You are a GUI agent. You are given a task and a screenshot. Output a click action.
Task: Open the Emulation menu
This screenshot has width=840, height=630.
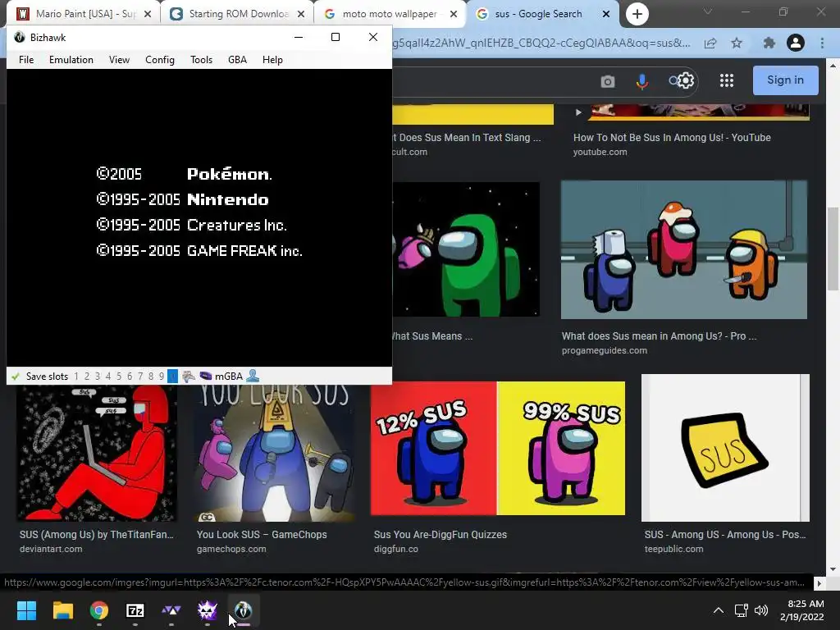point(71,59)
